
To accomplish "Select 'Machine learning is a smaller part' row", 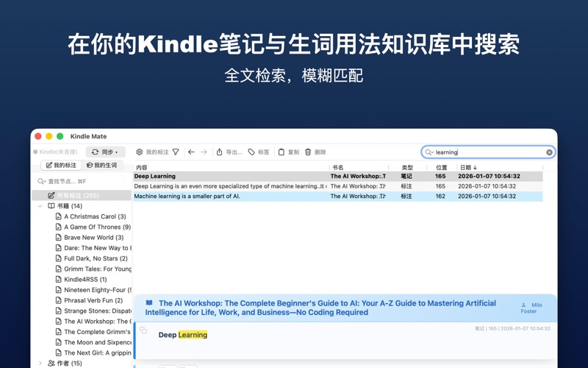I will pyautogui.click(x=338, y=196).
